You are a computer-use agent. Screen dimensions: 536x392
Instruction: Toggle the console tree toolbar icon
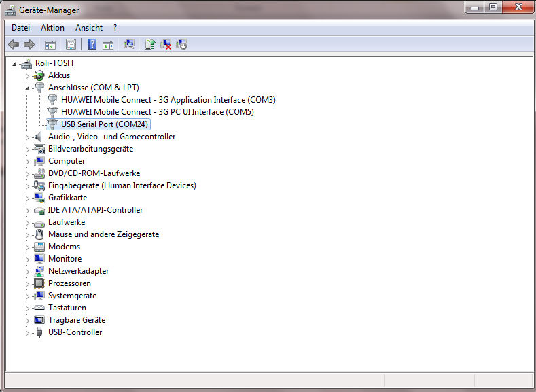pyautogui.click(x=50, y=44)
